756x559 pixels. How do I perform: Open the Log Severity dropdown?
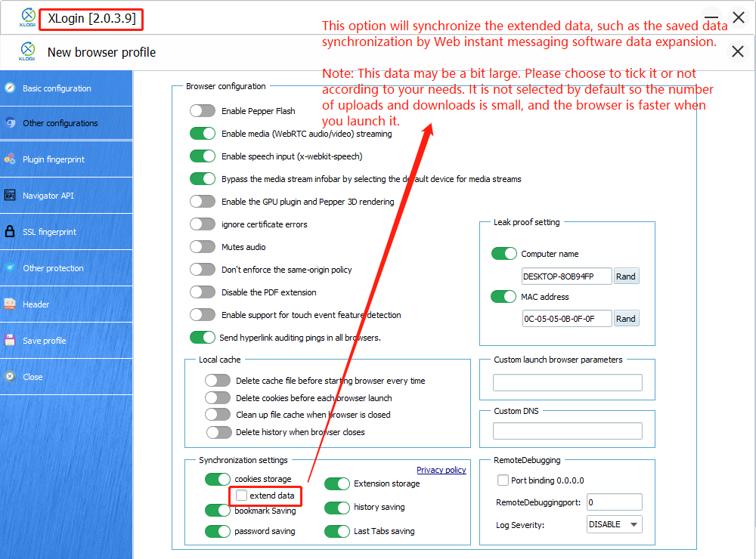coord(614,524)
